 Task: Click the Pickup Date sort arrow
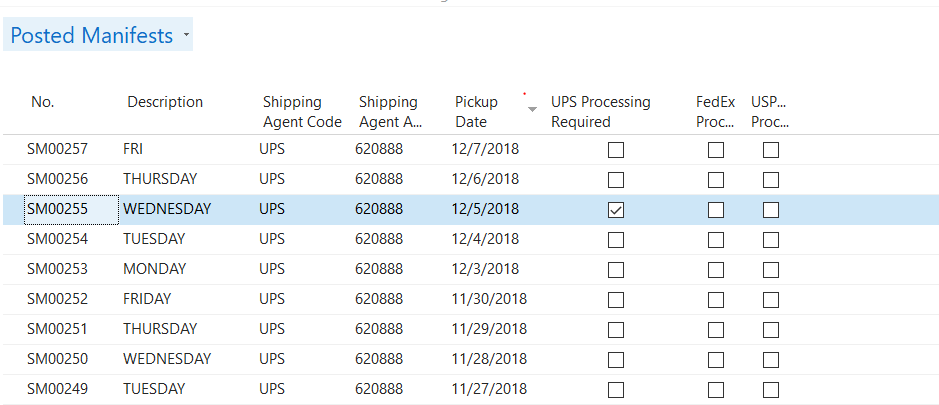532,108
